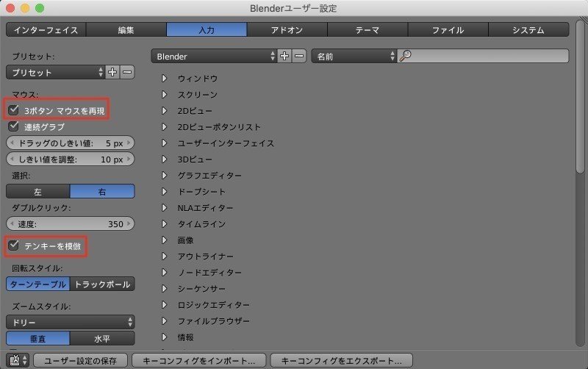Expand the ファイルブラウザー keymap section

tap(164, 320)
